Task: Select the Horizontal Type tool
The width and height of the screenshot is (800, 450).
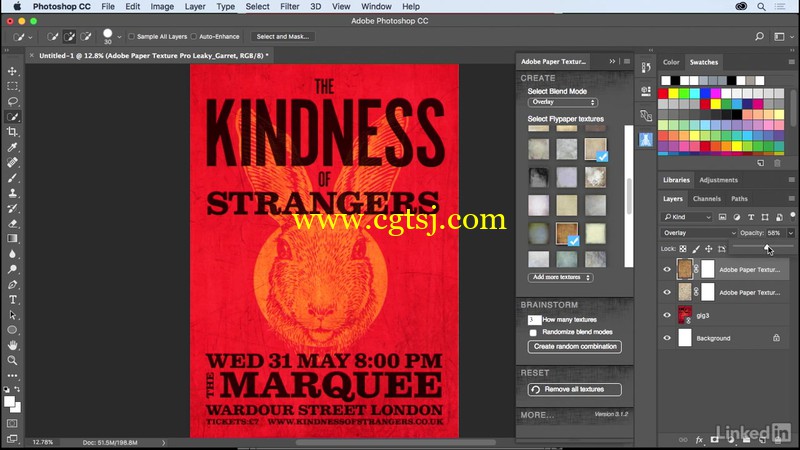Action: click(12, 299)
